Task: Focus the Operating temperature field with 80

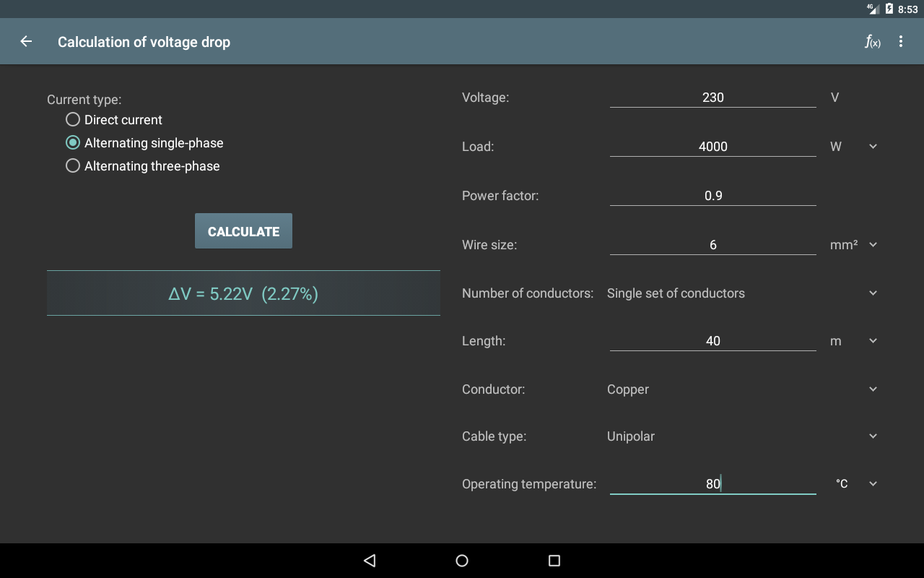Action: point(712,483)
